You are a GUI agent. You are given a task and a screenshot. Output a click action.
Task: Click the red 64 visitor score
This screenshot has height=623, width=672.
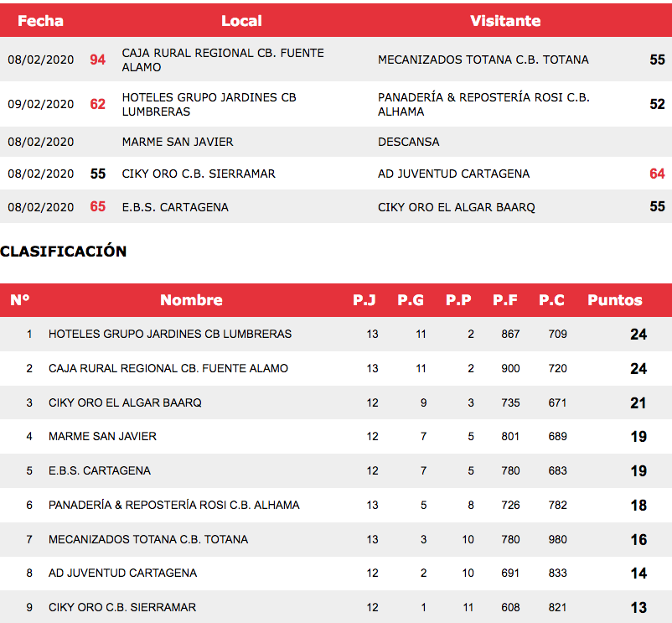[657, 174]
